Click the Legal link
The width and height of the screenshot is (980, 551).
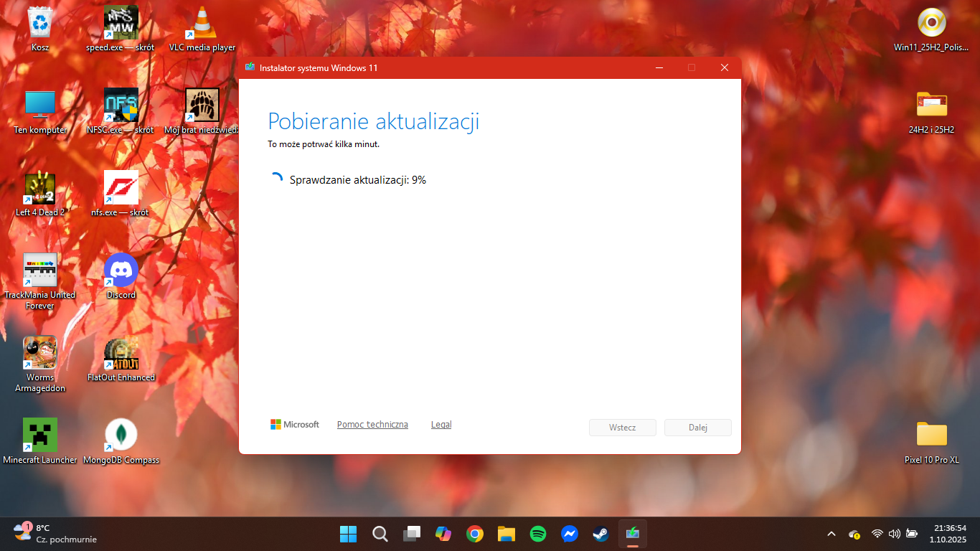441,425
